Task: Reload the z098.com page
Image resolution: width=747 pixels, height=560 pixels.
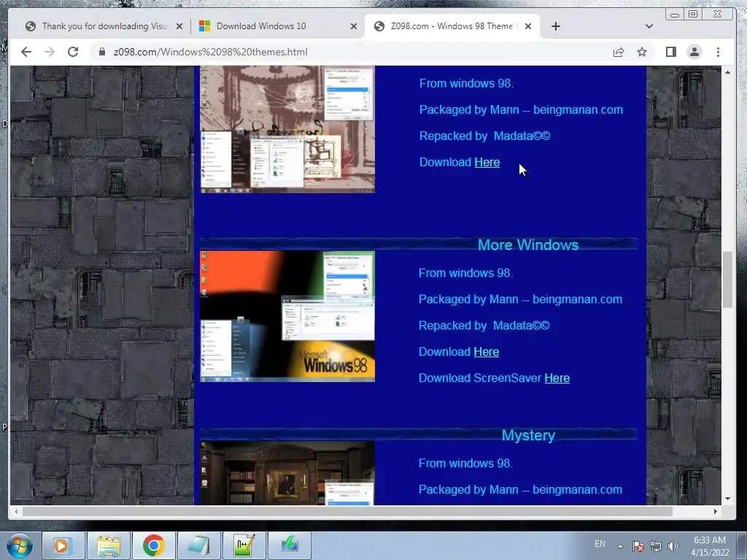Action: [x=73, y=52]
